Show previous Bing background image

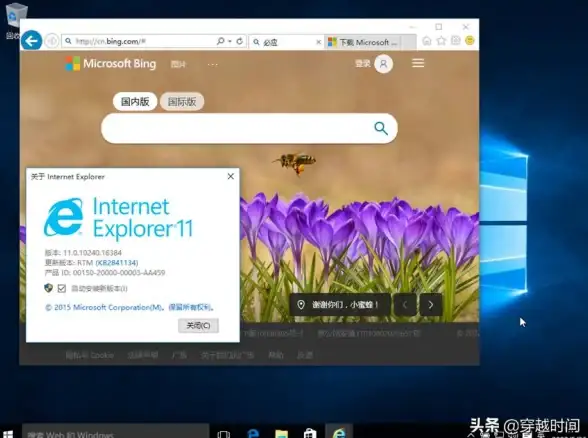pyautogui.click(x=405, y=305)
